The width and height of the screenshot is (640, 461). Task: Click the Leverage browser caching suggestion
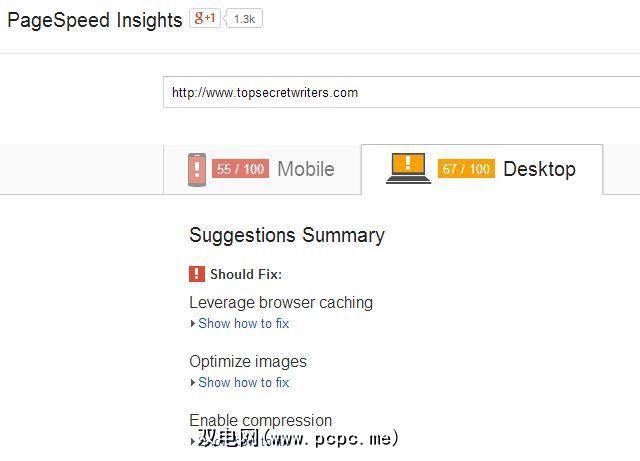point(281,302)
